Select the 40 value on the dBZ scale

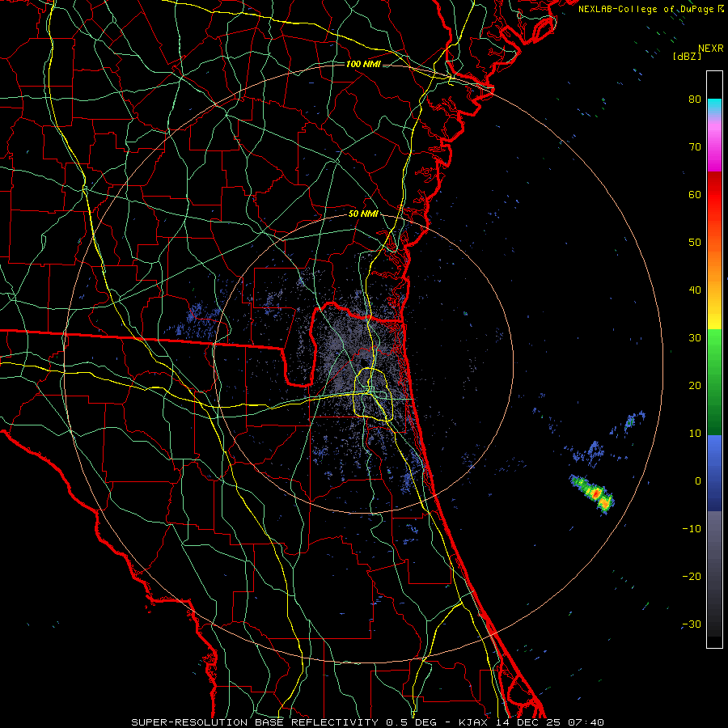click(695, 290)
